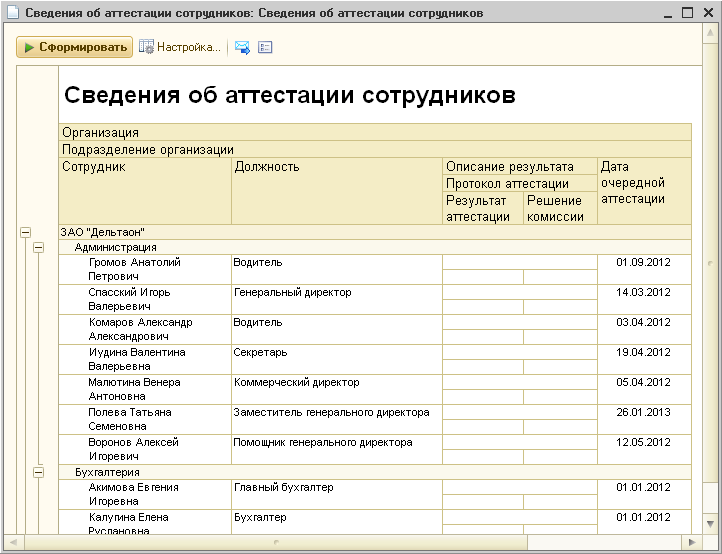This screenshot has width=722, height=554.
Task: Click the Дата очередной аттестации column header
Action: click(643, 183)
